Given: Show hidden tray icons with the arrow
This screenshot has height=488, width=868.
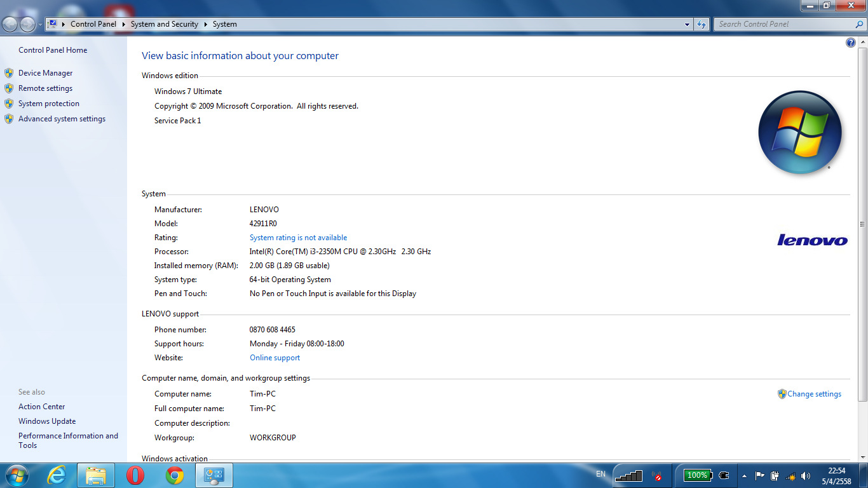Looking at the screenshot, I should click(744, 475).
